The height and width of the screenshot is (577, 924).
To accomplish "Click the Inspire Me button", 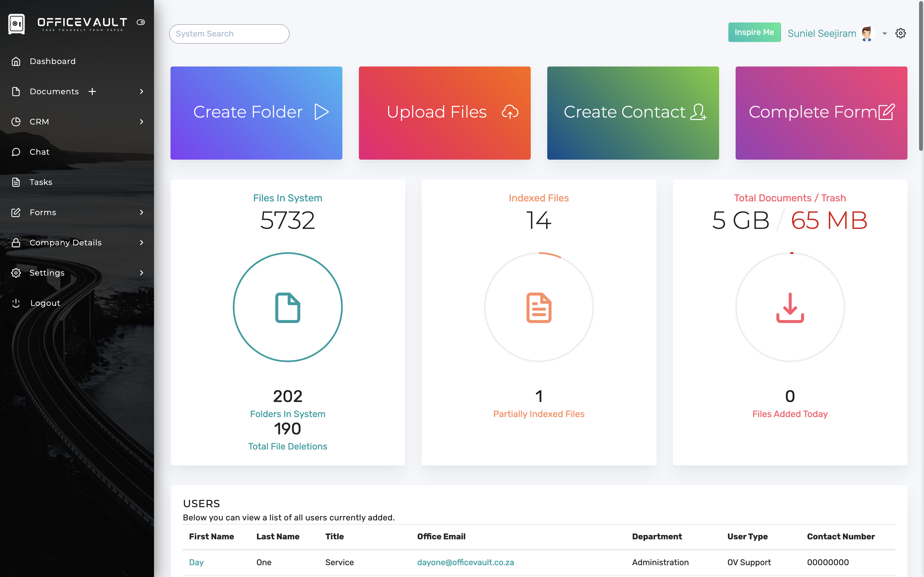I will [x=754, y=32].
